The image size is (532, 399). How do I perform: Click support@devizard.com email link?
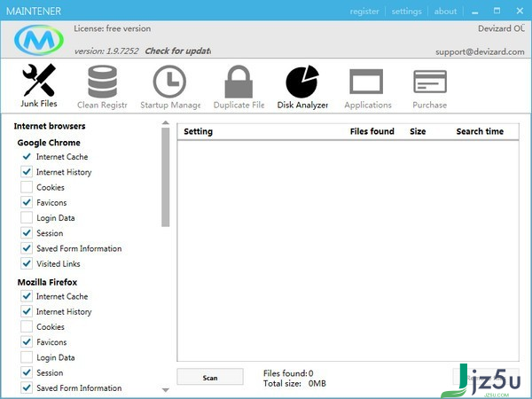(x=480, y=52)
